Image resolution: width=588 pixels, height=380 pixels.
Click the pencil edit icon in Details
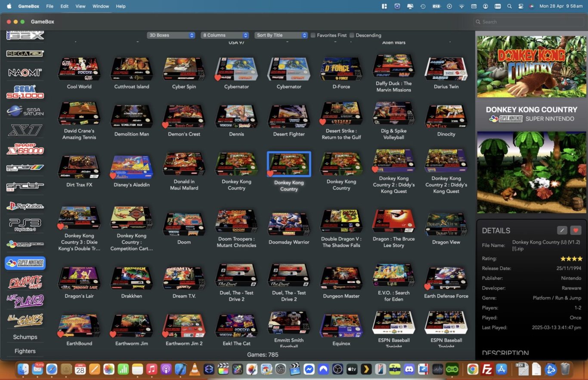click(x=562, y=230)
